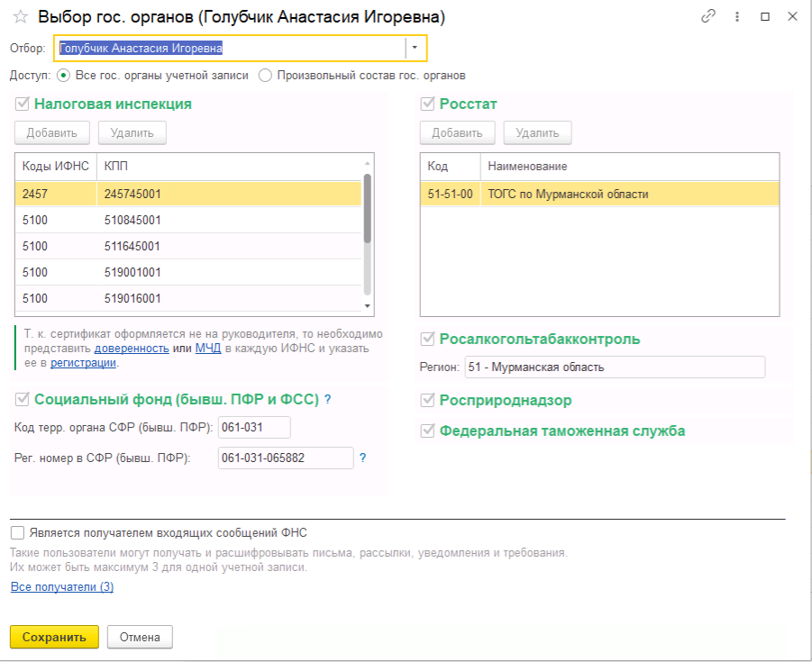
Task: Open the МЧД link
Action: click(x=207, y=349)
